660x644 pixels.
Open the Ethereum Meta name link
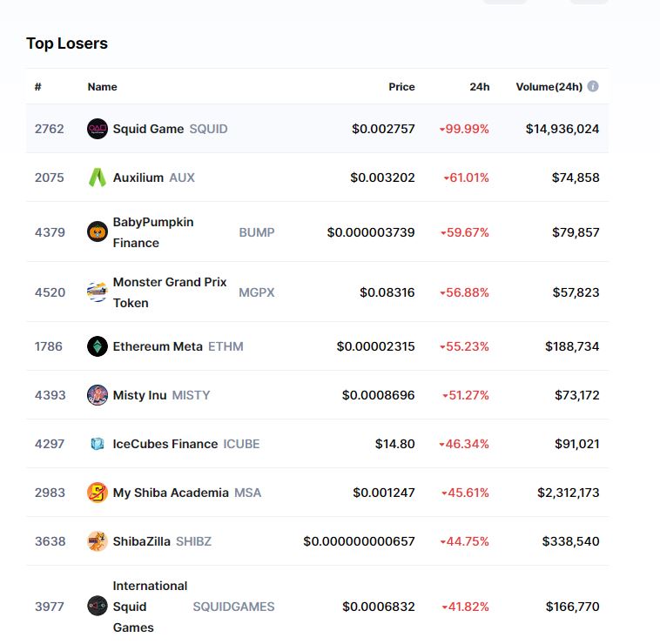pyautogui.click(x=158, y=346)
